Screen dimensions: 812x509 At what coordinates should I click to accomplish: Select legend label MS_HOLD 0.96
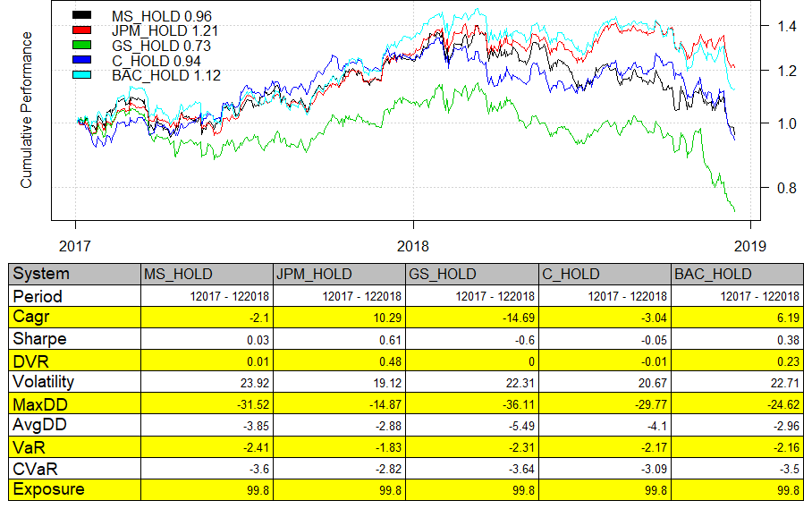(162, 17)
